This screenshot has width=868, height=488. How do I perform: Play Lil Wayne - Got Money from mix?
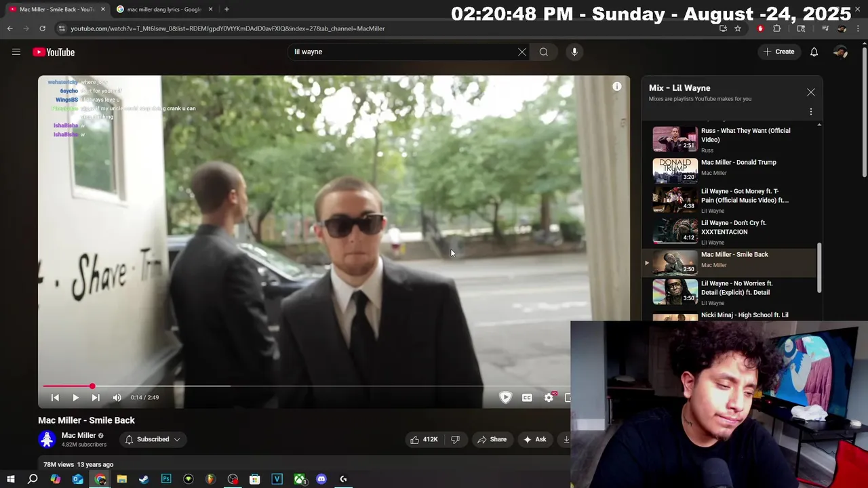coord(729,199)
